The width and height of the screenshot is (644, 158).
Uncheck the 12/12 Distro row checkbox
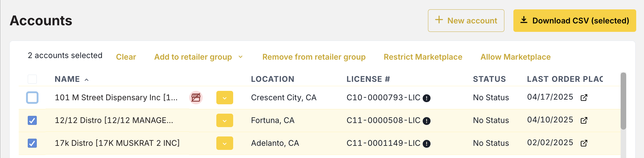pyautogui.click(x=32, y=120)
